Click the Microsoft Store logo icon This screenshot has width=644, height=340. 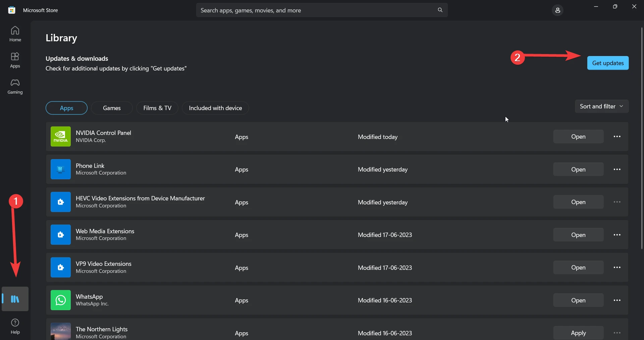point(12,10)
